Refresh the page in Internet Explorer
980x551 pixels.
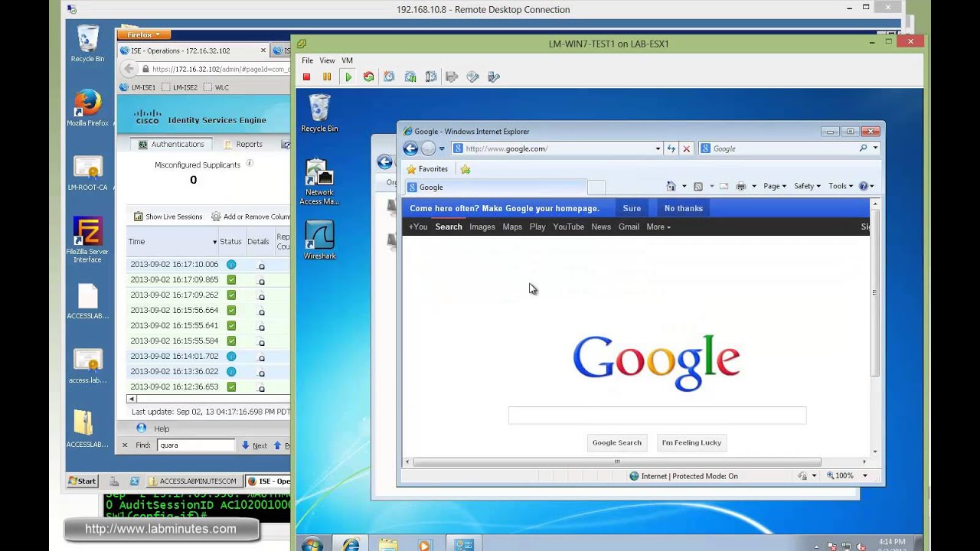coord(671,148)
